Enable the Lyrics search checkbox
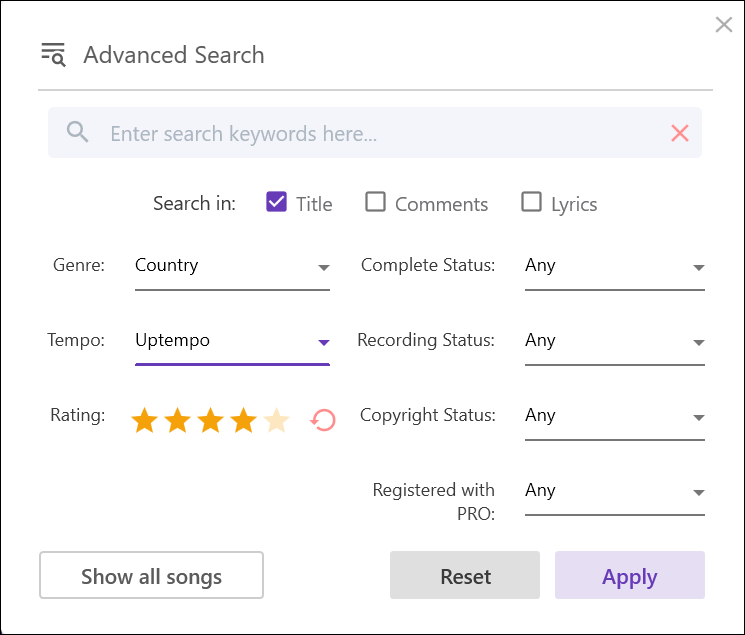 [532, 202]
